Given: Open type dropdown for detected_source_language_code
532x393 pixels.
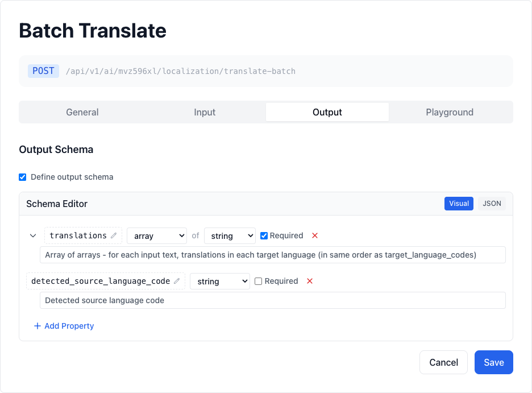Looking at the screenshot, I should (220, 281).
